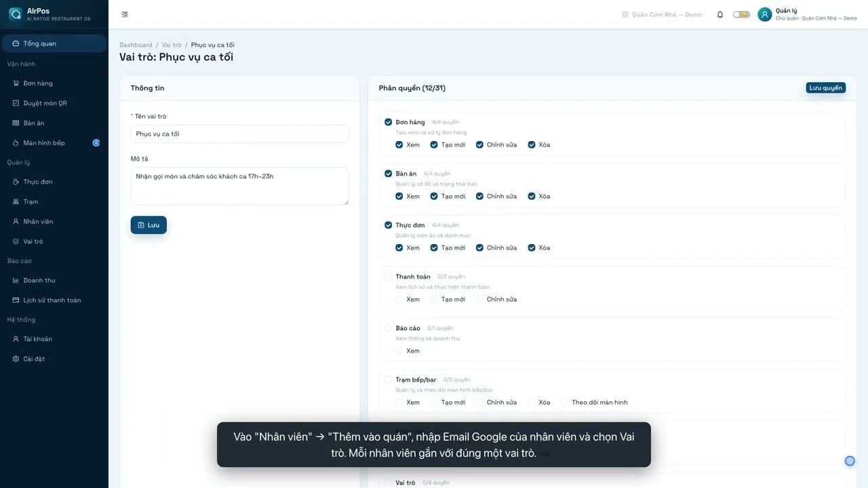Image resolution: width=868 pixels, height=488 pixels.
Task: Click the Tổng quan dashboard icon
Action: coord(16,43)
